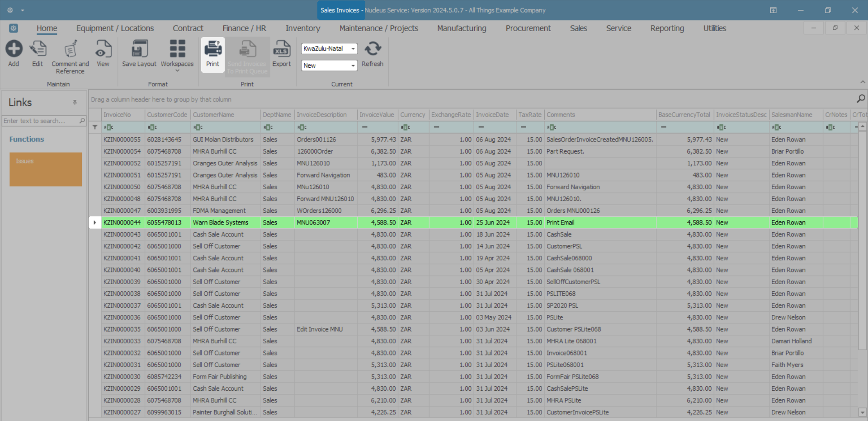Select invoice number KZIN0000047

pyautogui.click(x=122, y=210)
